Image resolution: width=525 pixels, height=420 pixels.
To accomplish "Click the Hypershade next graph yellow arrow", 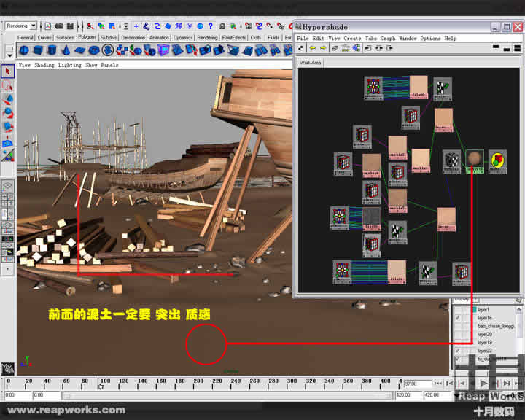I will coord(323,48).
